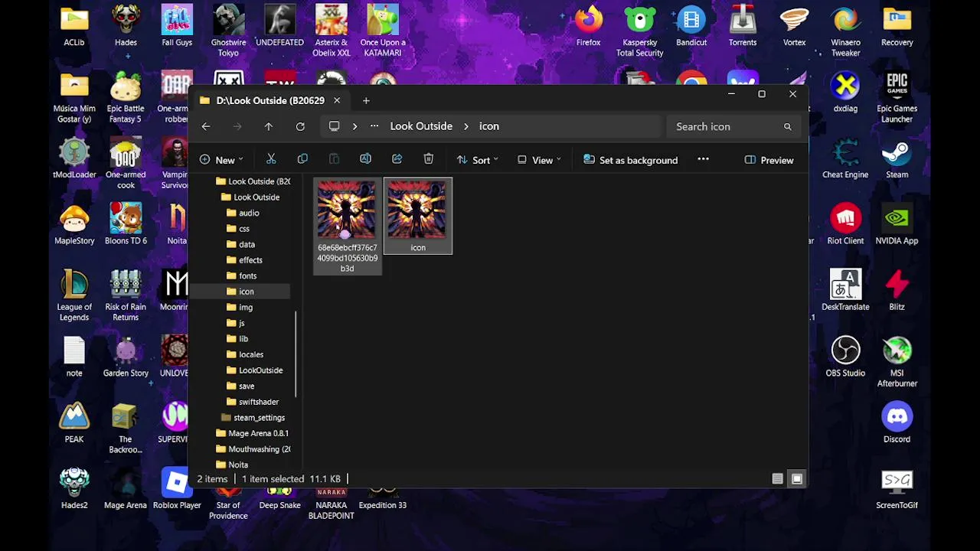Open MSI Afterburner desktop icon
This screenshot has height=551, width=980.
(x=897, y=363)
